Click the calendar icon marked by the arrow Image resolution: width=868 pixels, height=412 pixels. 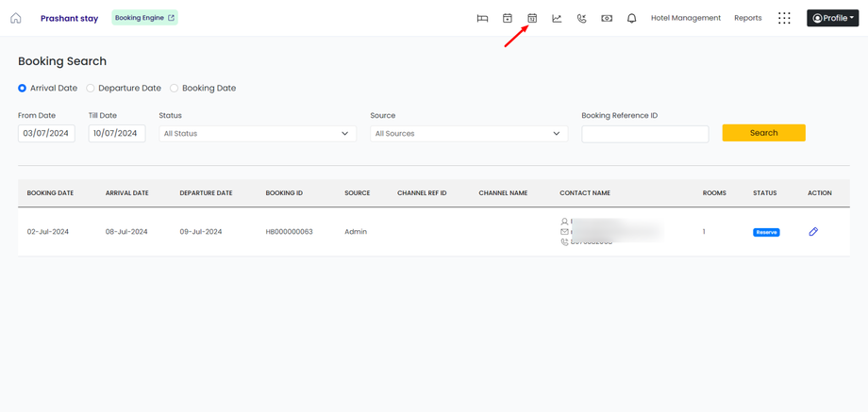[532, 18]
